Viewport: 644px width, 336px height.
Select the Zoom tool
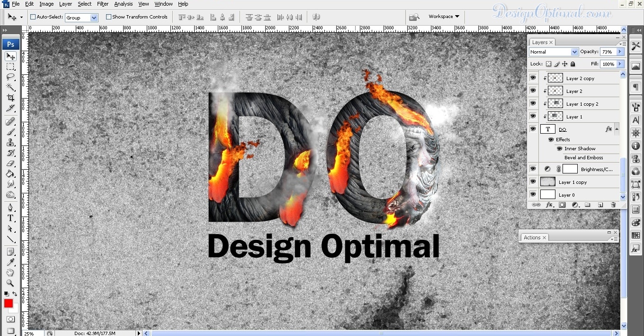(x=10, y=283)
